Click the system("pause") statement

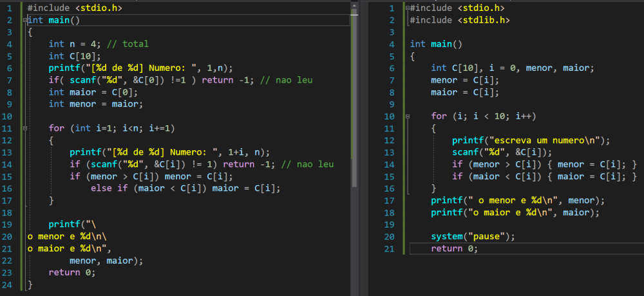(473, 236)
